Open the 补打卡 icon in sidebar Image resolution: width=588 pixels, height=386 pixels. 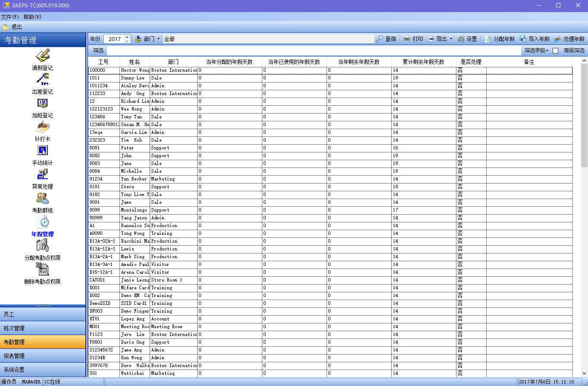[x=42, y=127]
